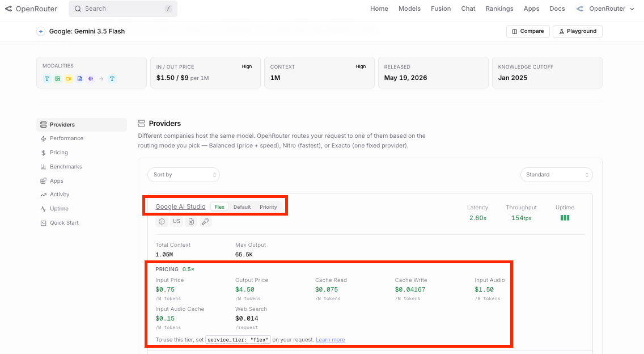Click the Providers icon in the sidebar
The height and width of the screenshot is (354, 644).
pyautogui.click(x=43, y=125)
